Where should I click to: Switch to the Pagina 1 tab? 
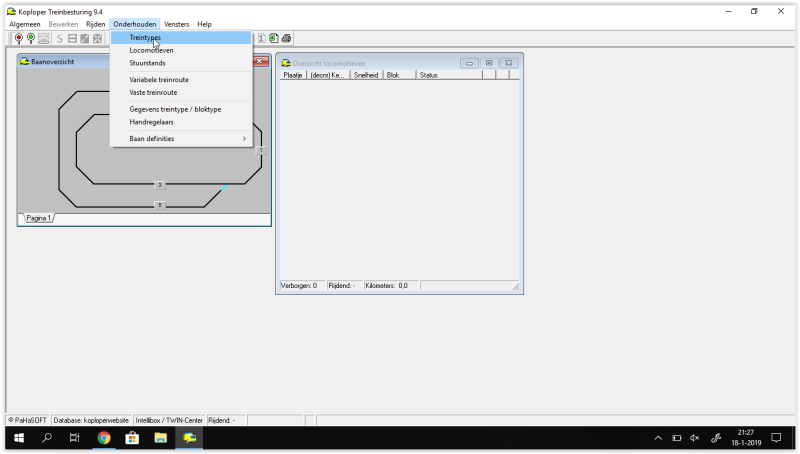tap(39, 217)
